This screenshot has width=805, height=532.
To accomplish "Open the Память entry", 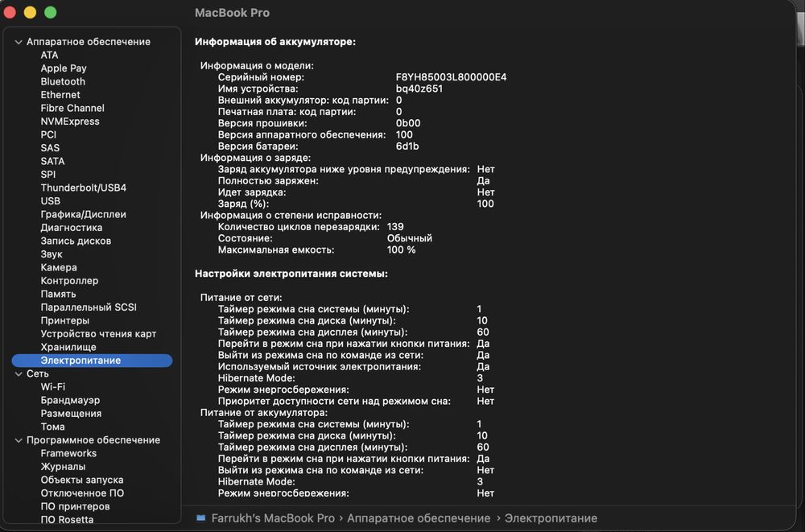I will tap(59, 295).
